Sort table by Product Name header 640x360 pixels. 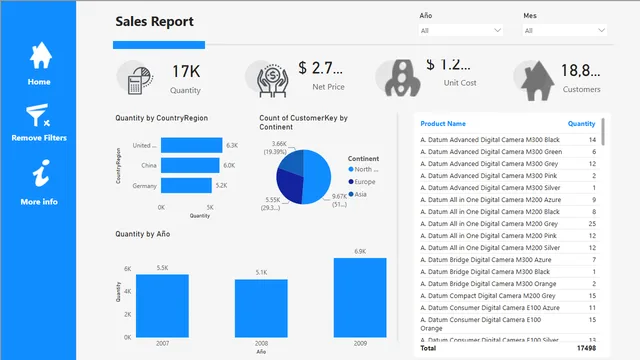[443, 124]
